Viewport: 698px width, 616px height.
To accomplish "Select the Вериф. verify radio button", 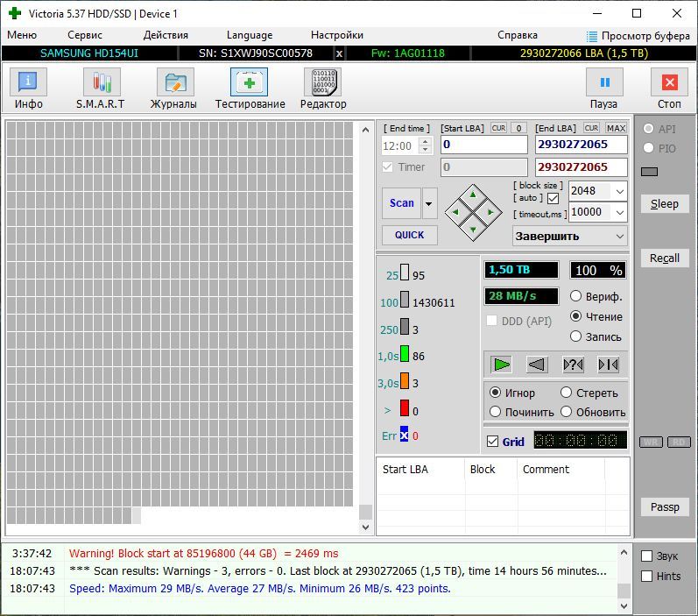I will pyautogui.click(x=575, y=296).
